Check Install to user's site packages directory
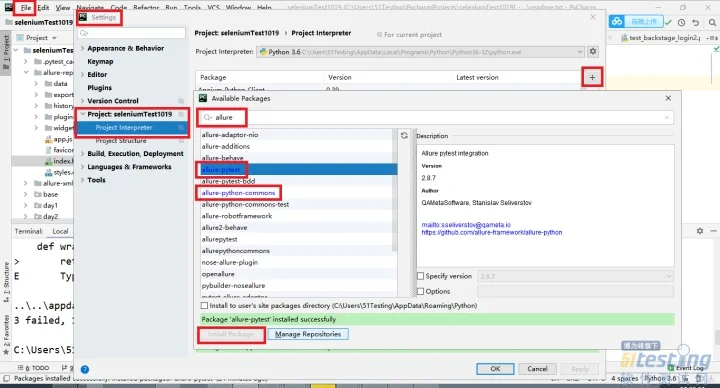The image size is (720, 388). (204, 305)
